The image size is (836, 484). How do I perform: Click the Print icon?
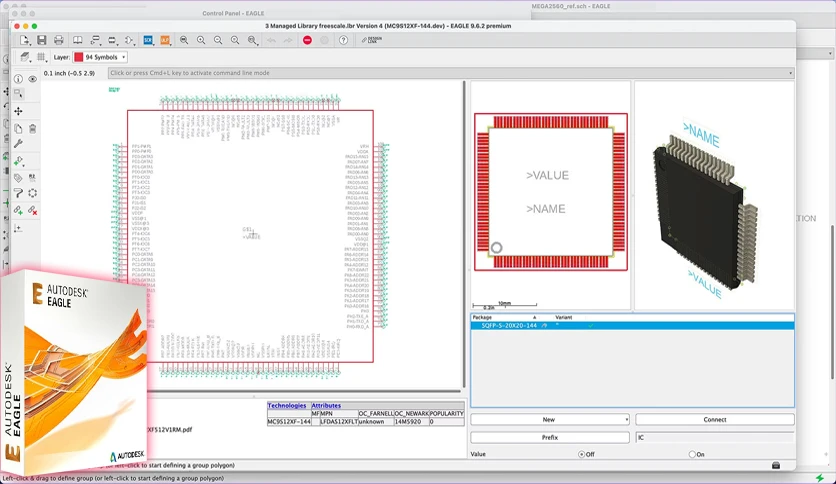59,40
